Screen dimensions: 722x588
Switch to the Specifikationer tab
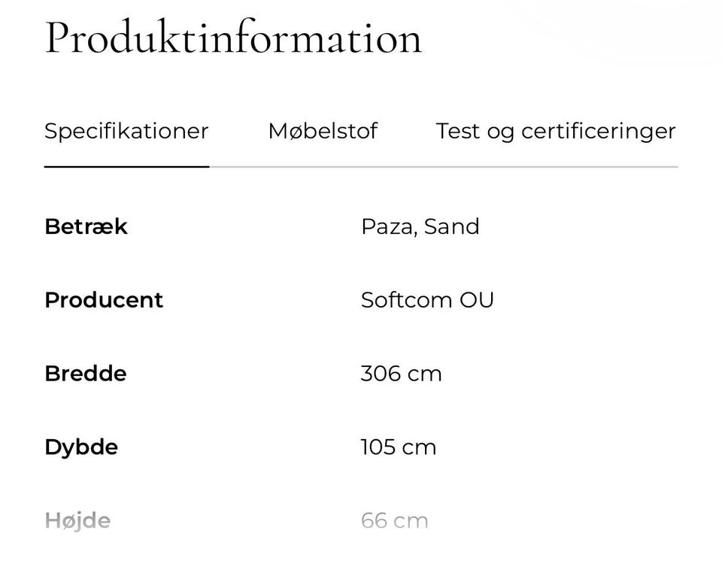point(126,132)
